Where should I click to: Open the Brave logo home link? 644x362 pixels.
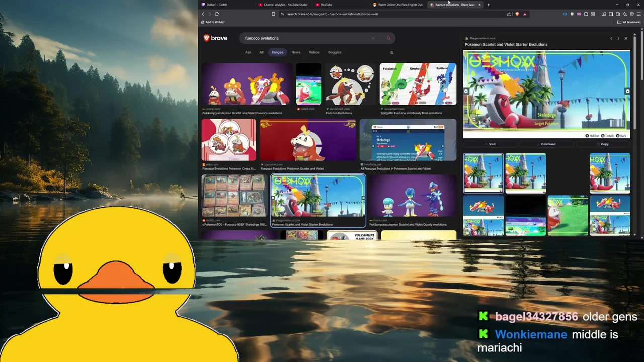coord(215,38)
